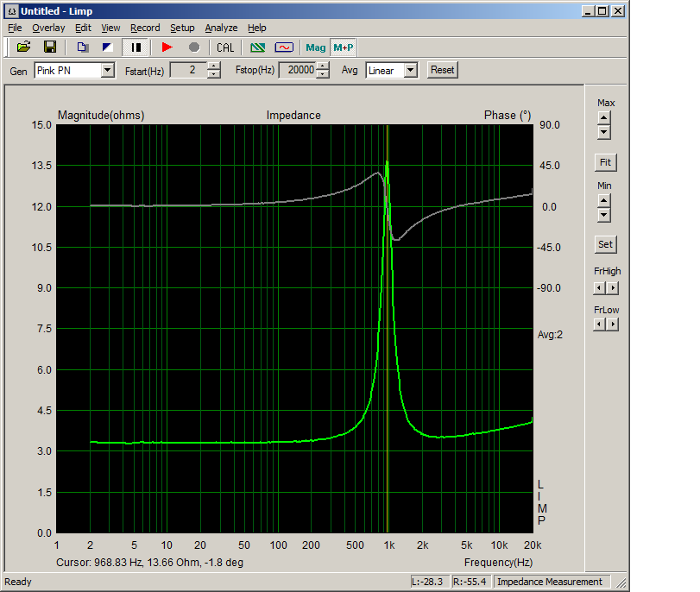Viewport: 700px width, 592px height.
Task: Shift FrHigh right with its arrow
Action: coord(613,288)
